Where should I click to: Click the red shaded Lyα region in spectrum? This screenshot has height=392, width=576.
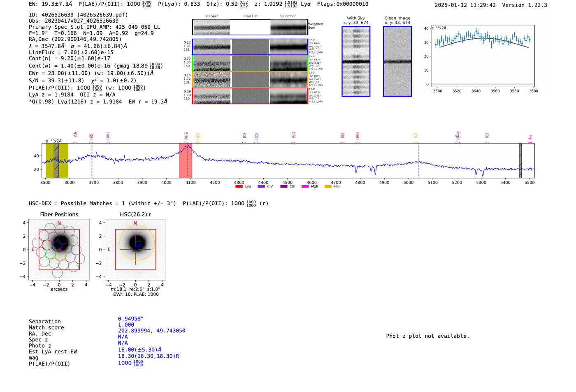coord(186,160)
